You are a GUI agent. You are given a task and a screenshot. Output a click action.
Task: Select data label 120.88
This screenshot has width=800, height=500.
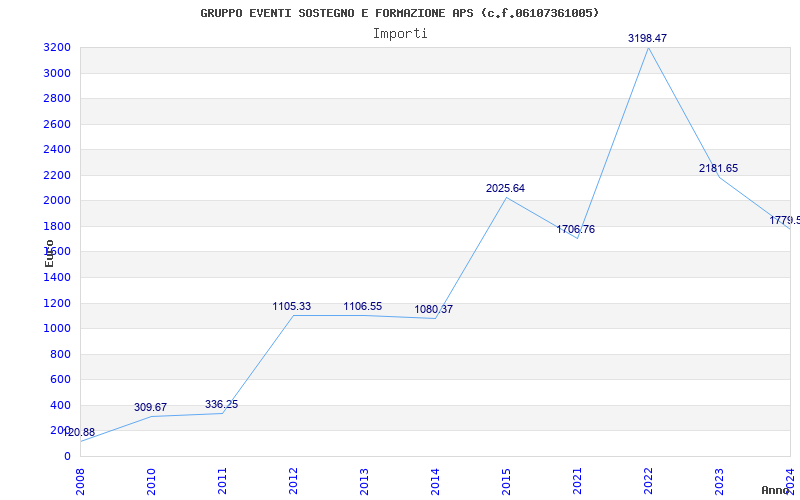80,433
